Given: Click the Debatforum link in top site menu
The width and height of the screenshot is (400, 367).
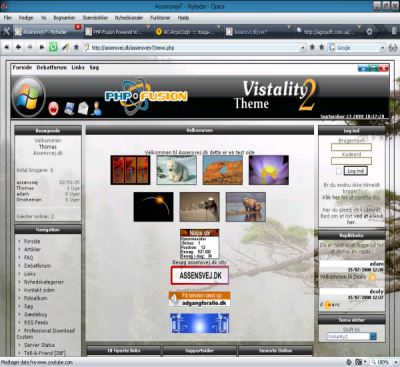Looking at the screenshot, I should pyautogui.click(x=52, y=67).
